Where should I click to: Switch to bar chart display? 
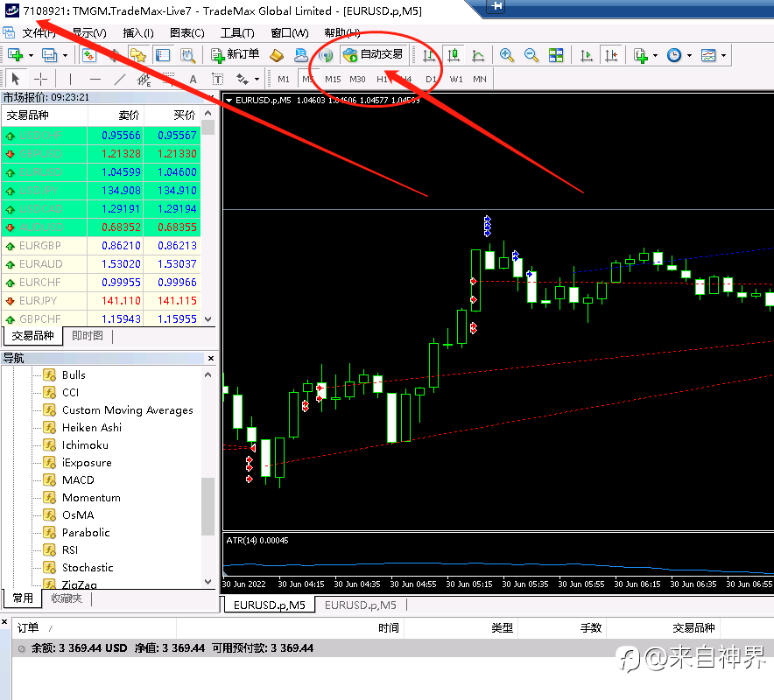coord(429,55)
